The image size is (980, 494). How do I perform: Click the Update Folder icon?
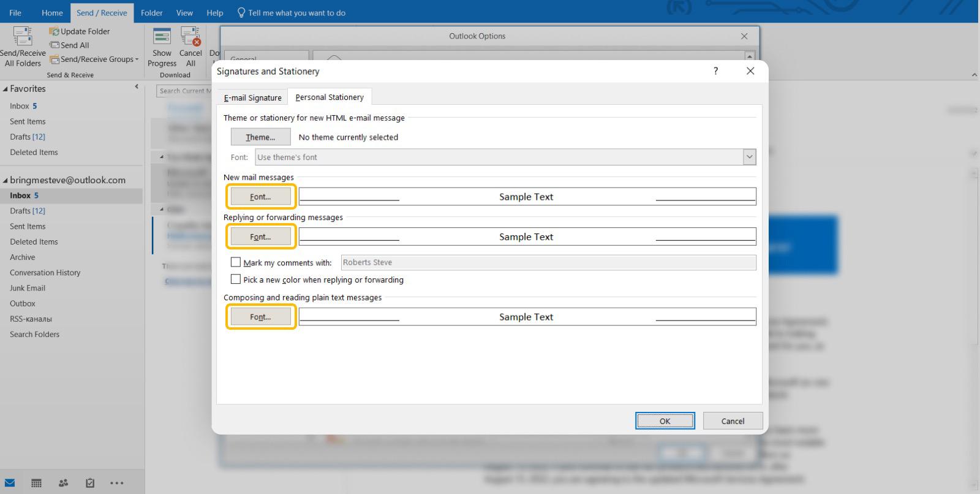coord(55,31)
